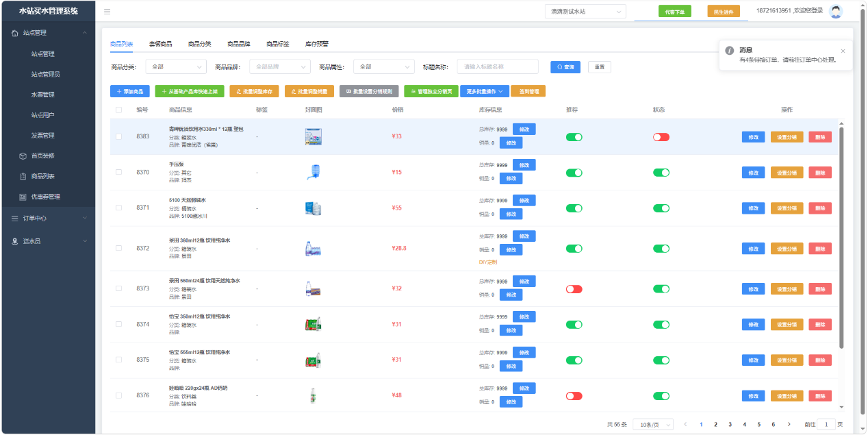The height and width of the screenshot is (435, 868).
Task: Open 首页装修 cube icon in the sidebar
Action: point(23,156)
